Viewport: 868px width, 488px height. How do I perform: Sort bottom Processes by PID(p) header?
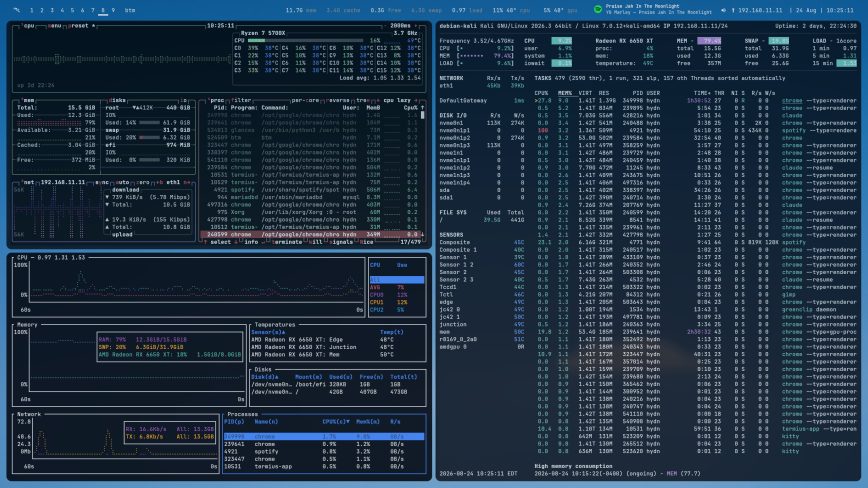pos(234,422)
